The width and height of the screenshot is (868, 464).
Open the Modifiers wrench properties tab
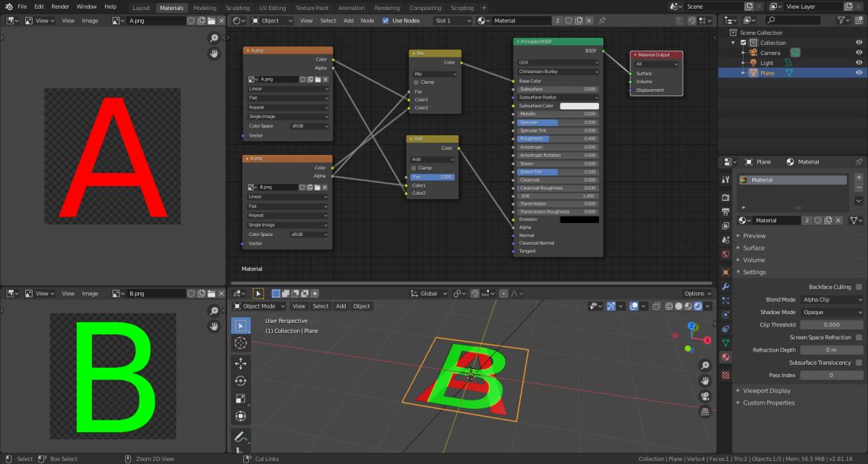coord(726,287)
